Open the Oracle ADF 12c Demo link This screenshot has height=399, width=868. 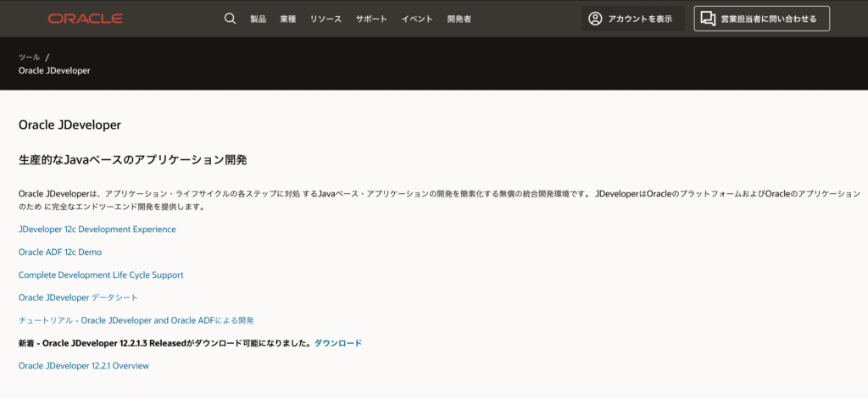point(60,252)
